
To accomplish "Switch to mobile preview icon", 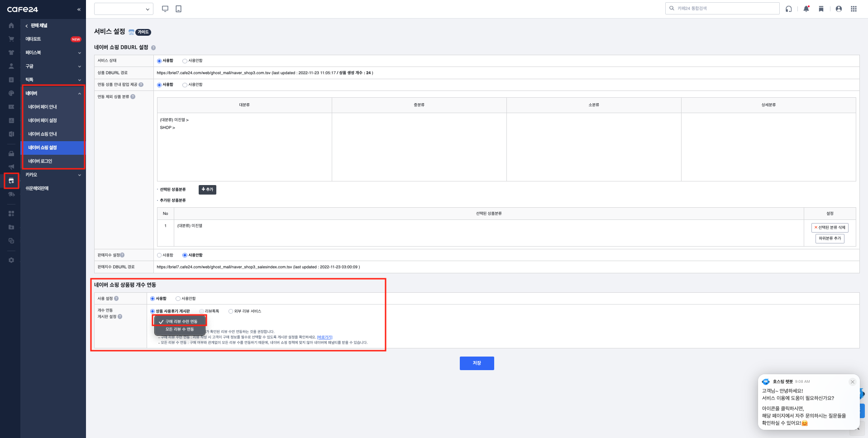I will click(179, 9).
